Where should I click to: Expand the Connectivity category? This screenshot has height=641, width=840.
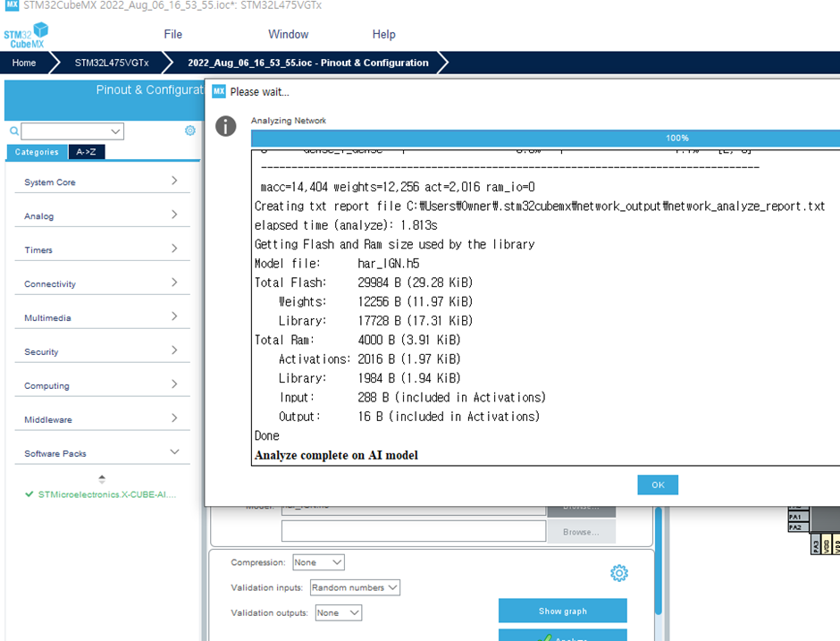click(x=101, y=283)
